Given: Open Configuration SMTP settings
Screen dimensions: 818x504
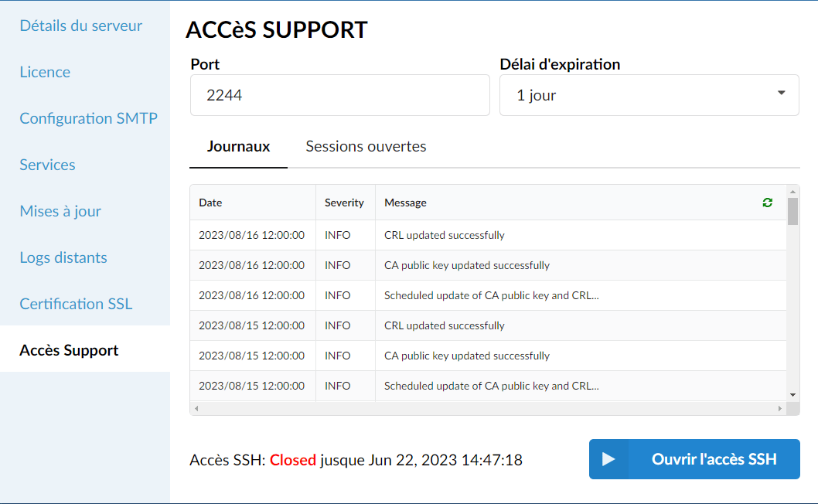Looking at the screenshot, I should pos(89,118).
